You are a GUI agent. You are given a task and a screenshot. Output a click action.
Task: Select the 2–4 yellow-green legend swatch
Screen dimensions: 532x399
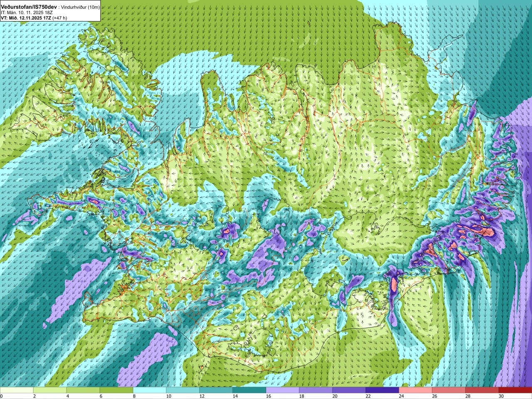[x=50, y=390]
